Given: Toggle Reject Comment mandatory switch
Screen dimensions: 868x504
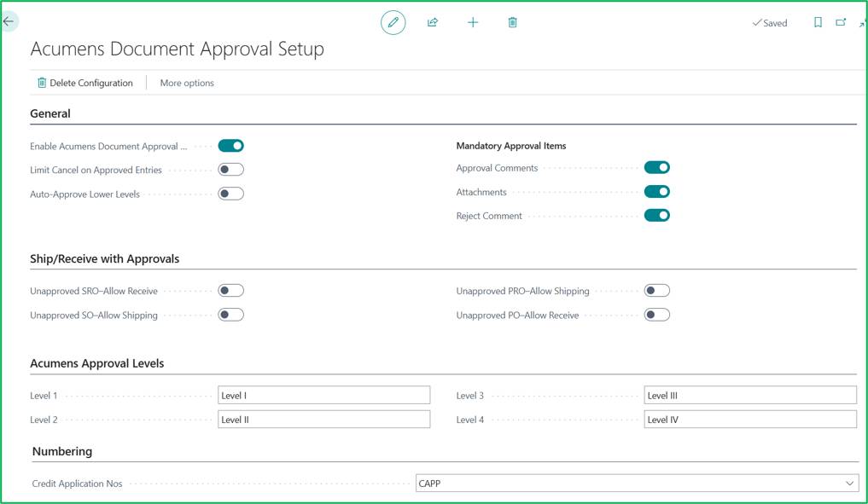Looking at the screenshot, I should 657,216.
